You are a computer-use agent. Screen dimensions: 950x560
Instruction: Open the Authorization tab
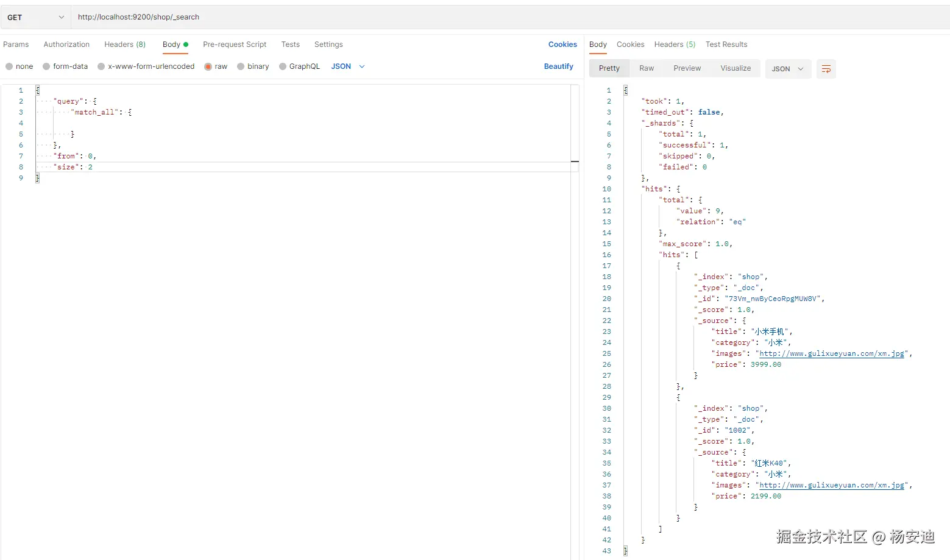pyautogui.click(x=66, y=44)
